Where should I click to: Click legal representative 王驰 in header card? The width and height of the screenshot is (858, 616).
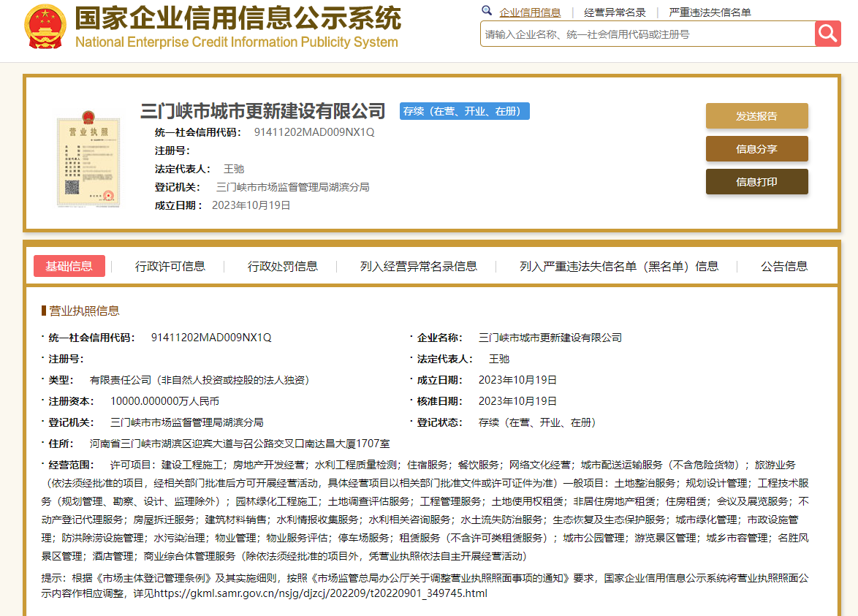234,169
